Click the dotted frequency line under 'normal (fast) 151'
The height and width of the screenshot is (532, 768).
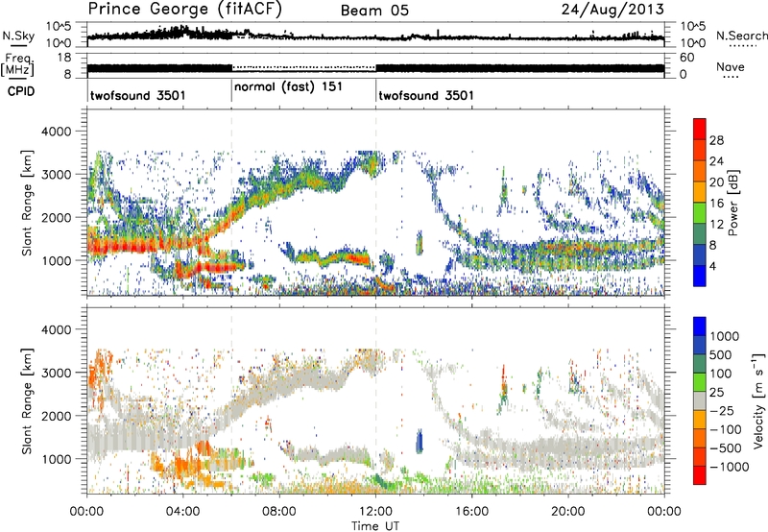click(x=303, y=67)
